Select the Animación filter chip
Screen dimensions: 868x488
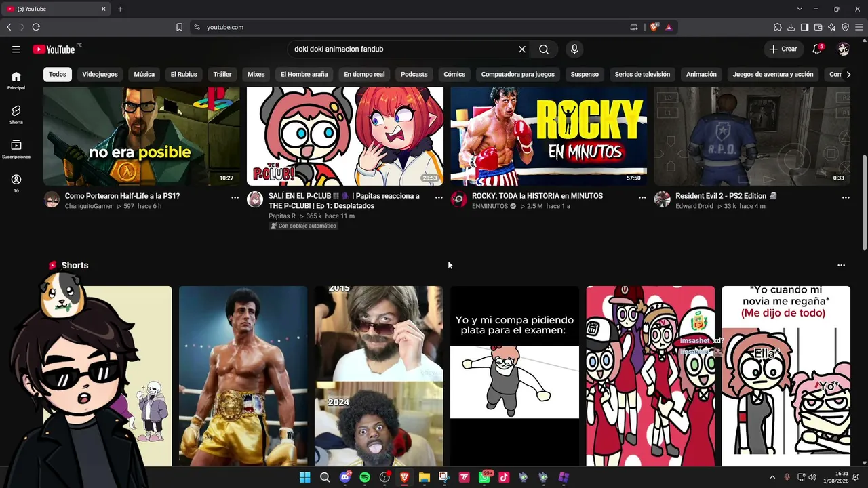[701, 74]
